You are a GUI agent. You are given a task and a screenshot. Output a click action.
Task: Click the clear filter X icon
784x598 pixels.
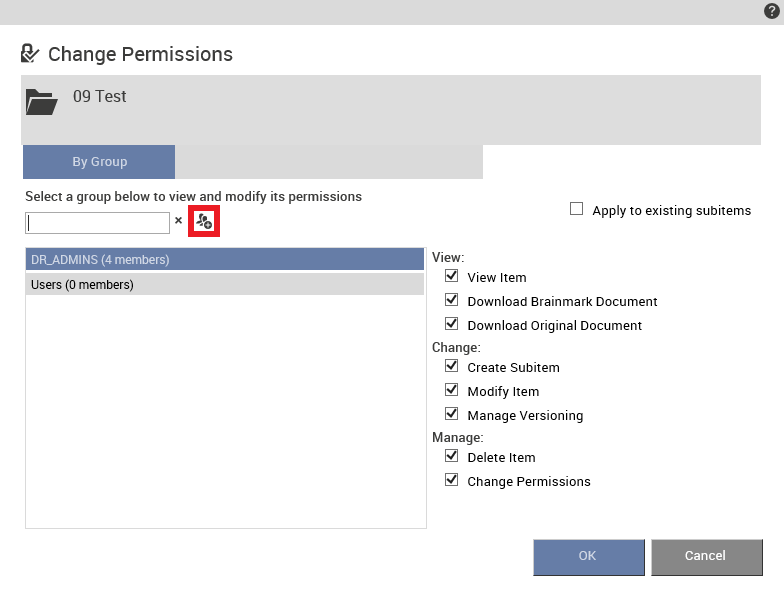coord(178,220)
